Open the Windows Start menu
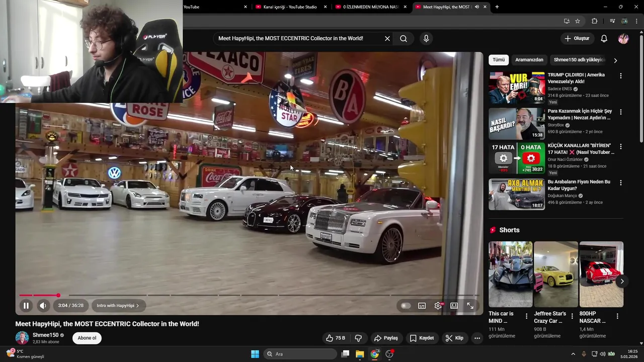This screenshot has height=362, width=644. 255,354
